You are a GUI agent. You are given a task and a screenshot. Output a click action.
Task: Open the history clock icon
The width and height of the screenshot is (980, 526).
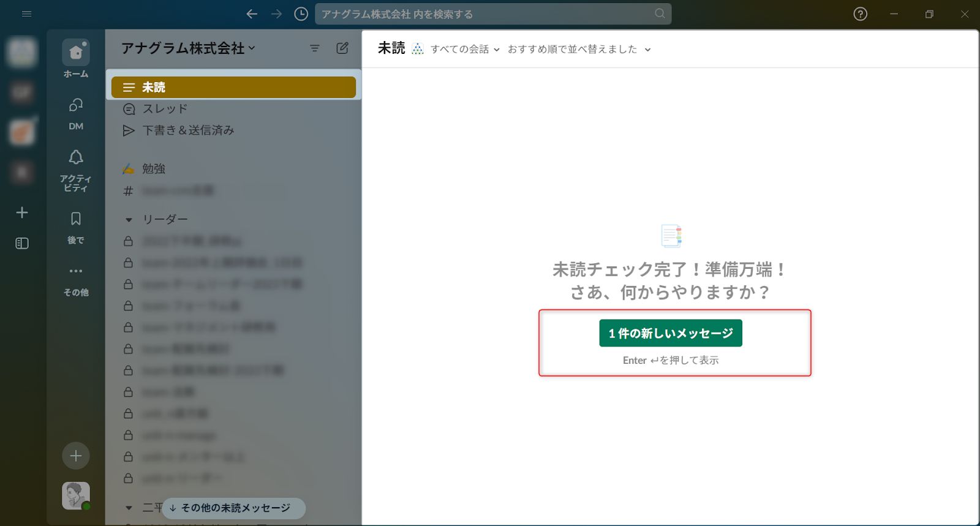pyautogui.click(x=301, y=14)
